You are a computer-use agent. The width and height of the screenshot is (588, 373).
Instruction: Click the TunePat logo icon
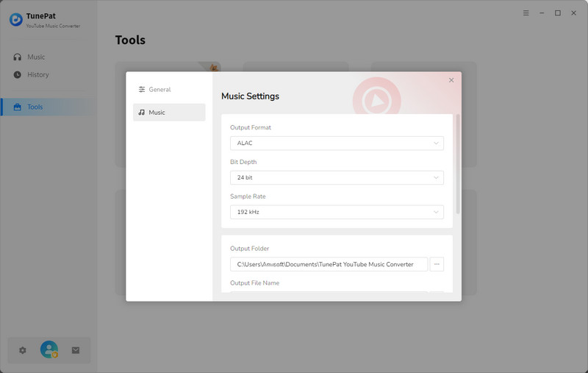[x=15, y=20]
